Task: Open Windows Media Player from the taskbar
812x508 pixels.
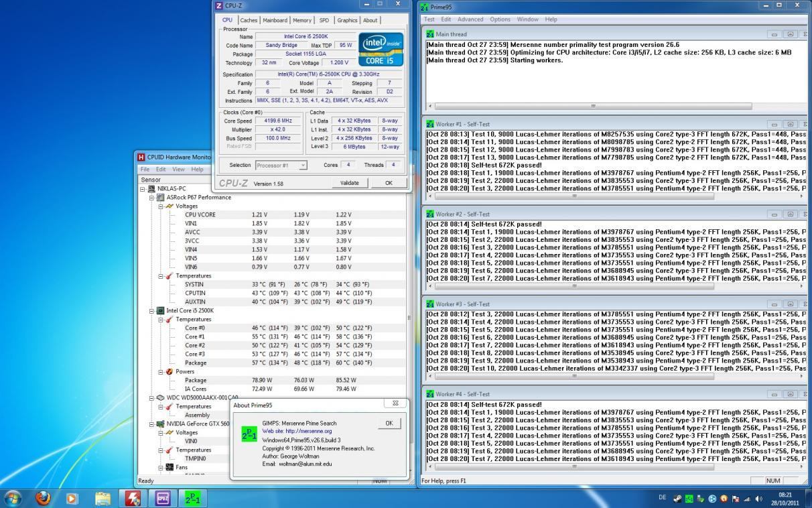Action: pos(72,498)
